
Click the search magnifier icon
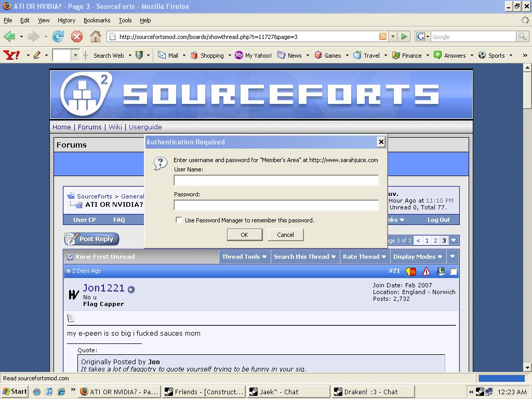click(522, 36)
